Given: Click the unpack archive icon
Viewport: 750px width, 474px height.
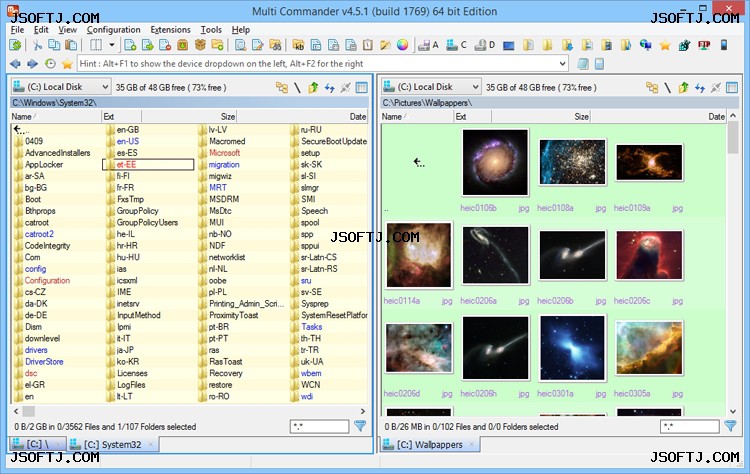Looking at the screenshot, I should (183, 45).
